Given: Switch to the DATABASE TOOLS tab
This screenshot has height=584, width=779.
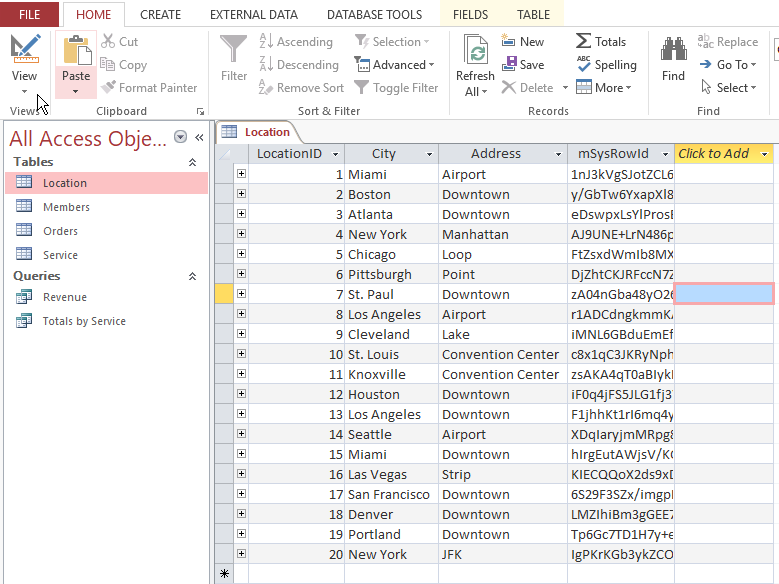Looking at the screenshot, I should [x=375, y=14].
